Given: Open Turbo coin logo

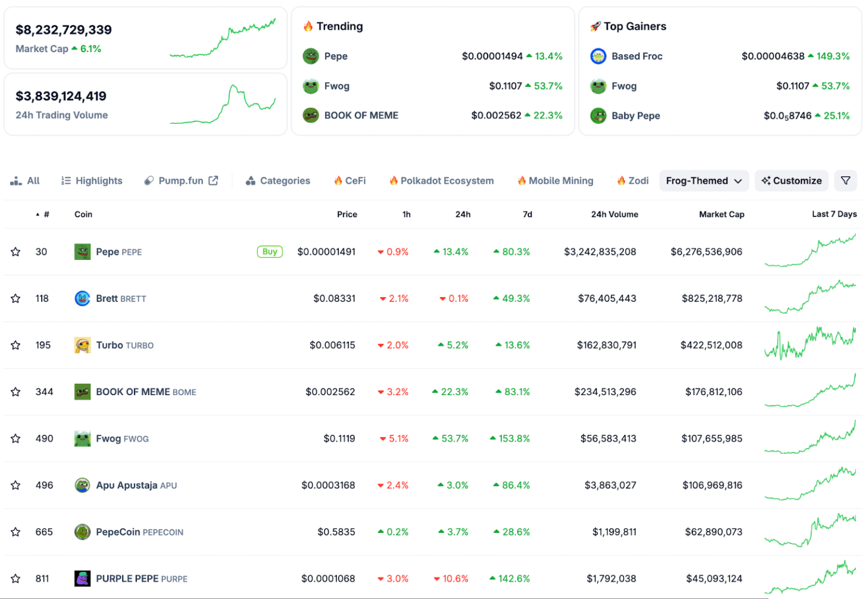Looking at the screenshot, I should click(x=83, y=345).
